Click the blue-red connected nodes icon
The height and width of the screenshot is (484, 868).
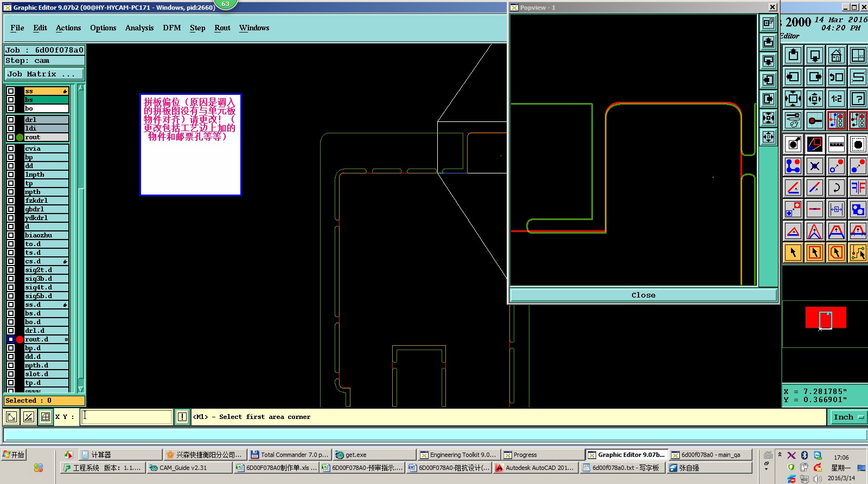click(x=793, y=166)
